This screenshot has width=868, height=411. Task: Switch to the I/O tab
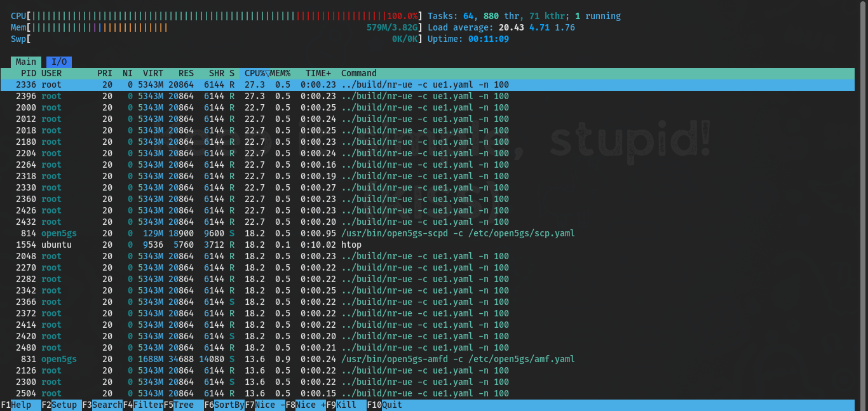click(x=58, y=62)
